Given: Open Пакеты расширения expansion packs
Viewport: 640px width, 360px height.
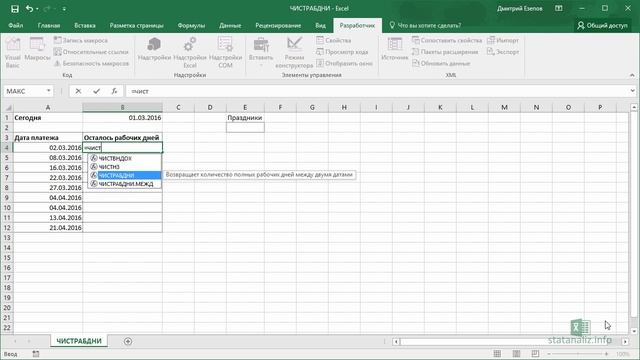Looking at the screenshot, I should 445,52.
